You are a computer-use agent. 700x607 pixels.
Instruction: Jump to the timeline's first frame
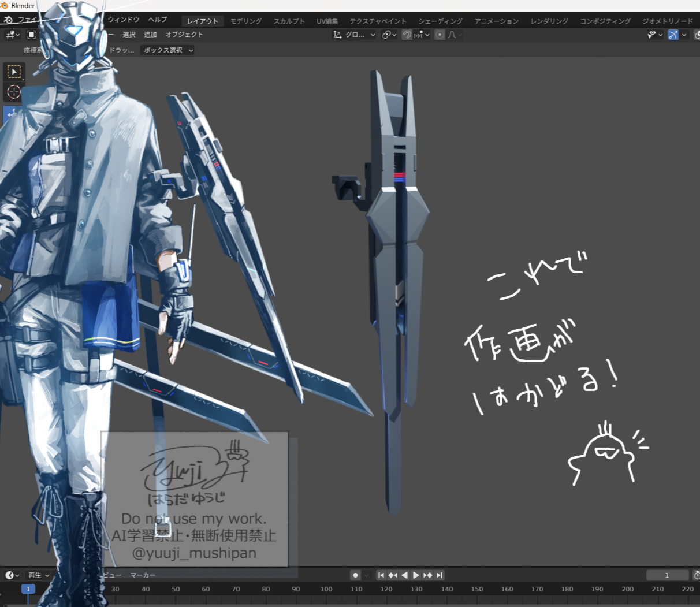381,575
